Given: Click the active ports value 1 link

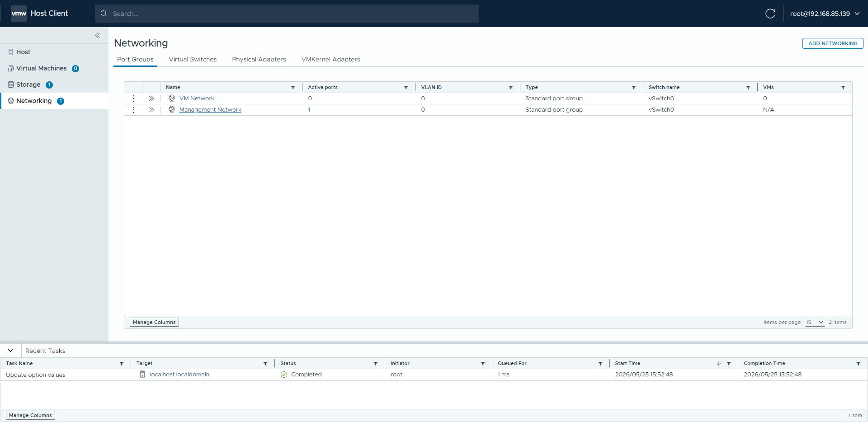Looking at the screenshot, I should [x=309, y=110].
